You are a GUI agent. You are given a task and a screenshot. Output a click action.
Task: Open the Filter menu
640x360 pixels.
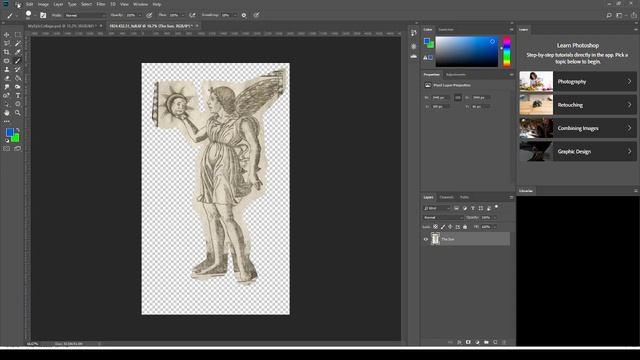101,4
